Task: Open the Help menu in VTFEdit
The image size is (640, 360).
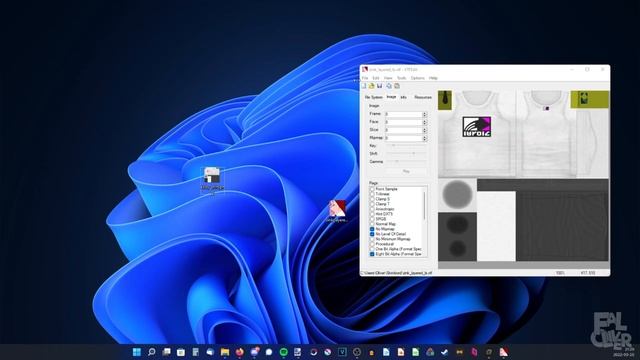Action: pos(433,78)
